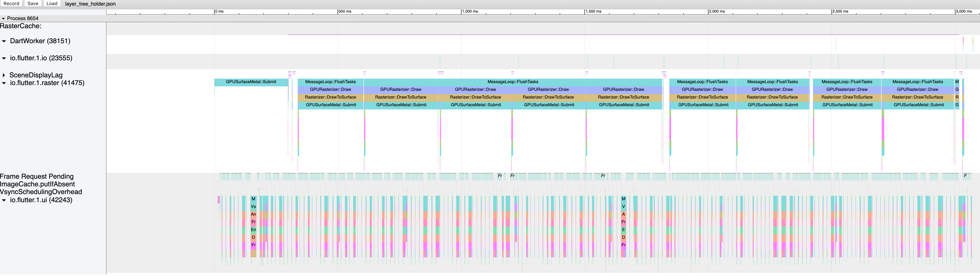Viewport: 980px width, 277px height.
Task: Click the Load button
Action: (x=52, y=3)
